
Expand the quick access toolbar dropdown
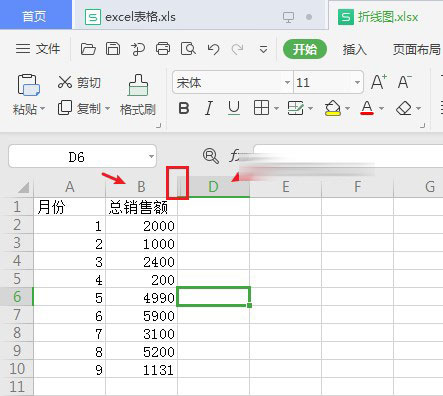[x=263, y=50]
